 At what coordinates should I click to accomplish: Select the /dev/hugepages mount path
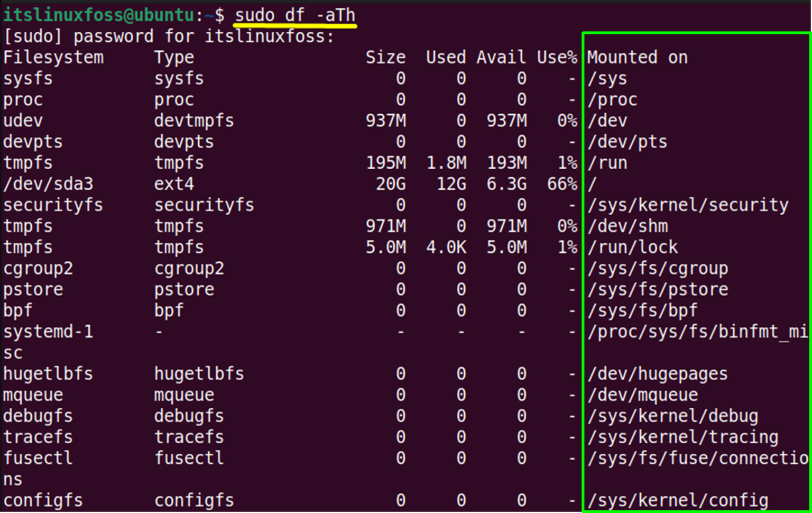pyautogui.click(x=657, y=373)
